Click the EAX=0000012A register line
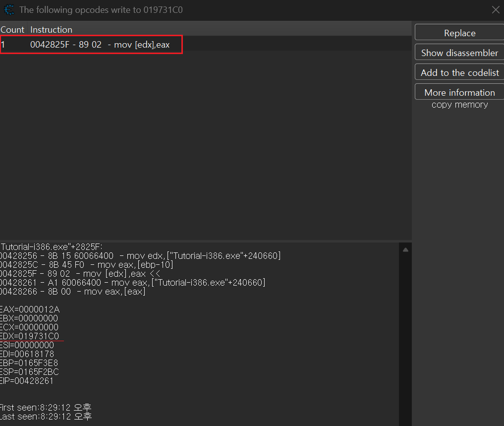504x426 pixels. [x=30, y=309]
